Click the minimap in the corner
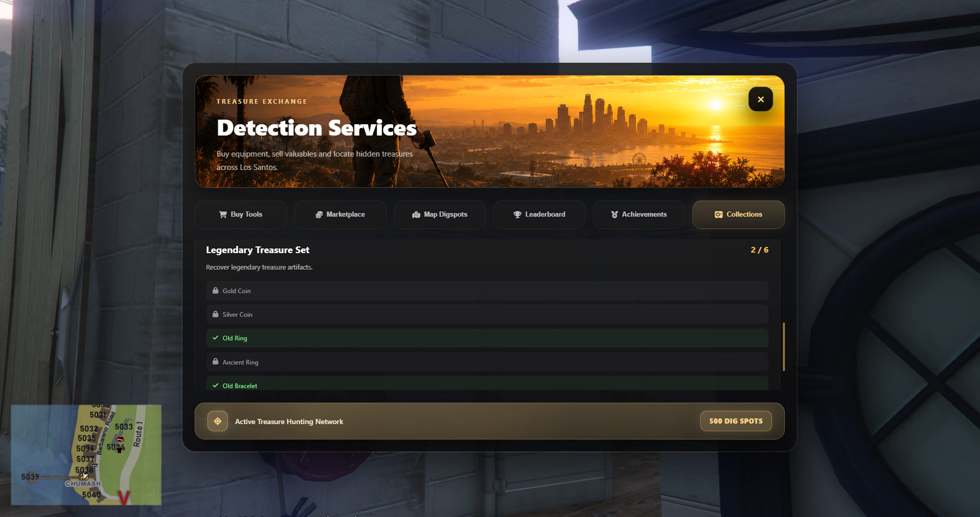Screen dimensions: 980x517 [x=86, y=455]
